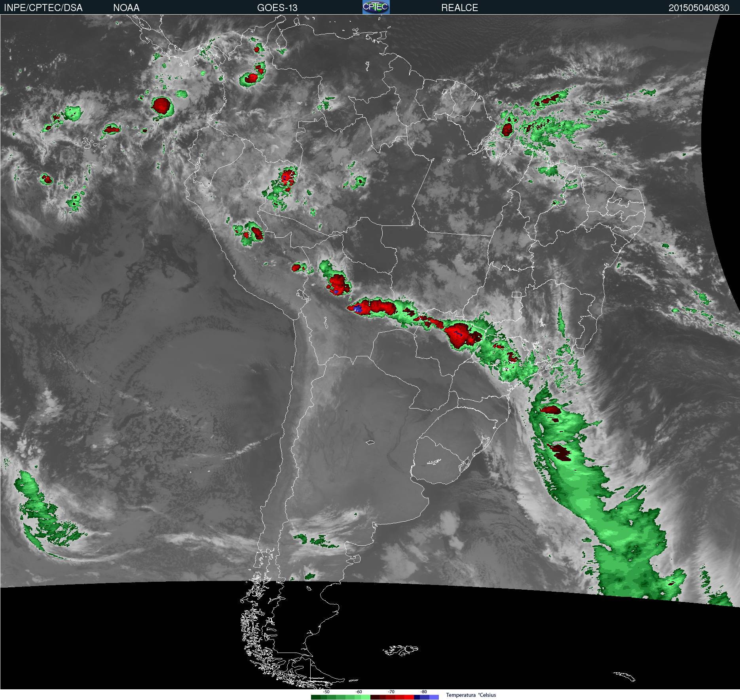This screenshot has width=740, height=700.
Task: Click the Temperatura °Celsius legend label
Action: [x=471, y=695]
